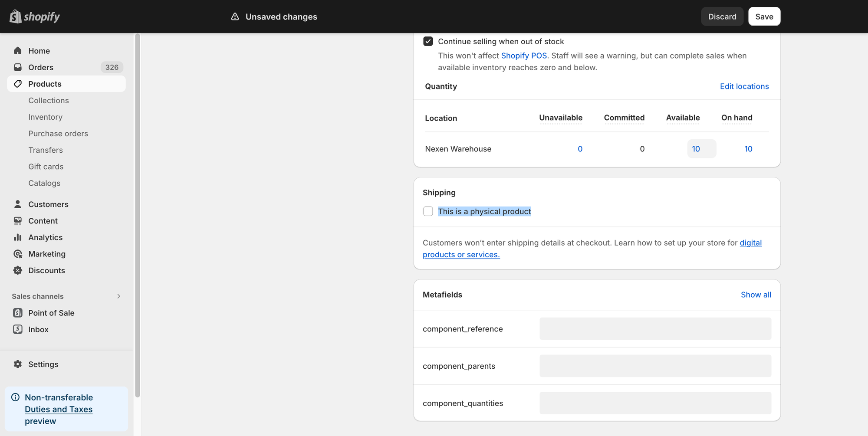
Task: Click the Home house icon
Action: tap(18, 51)
